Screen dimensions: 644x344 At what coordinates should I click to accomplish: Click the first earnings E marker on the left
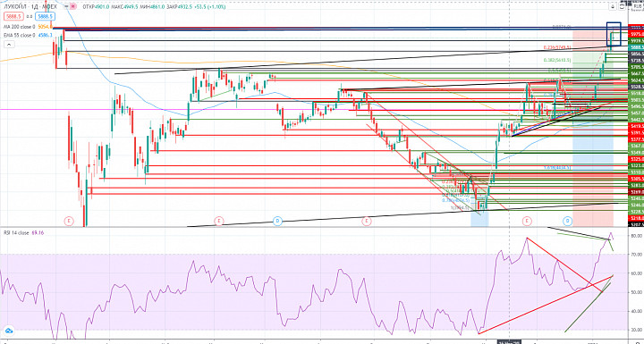tap(68, 222)
